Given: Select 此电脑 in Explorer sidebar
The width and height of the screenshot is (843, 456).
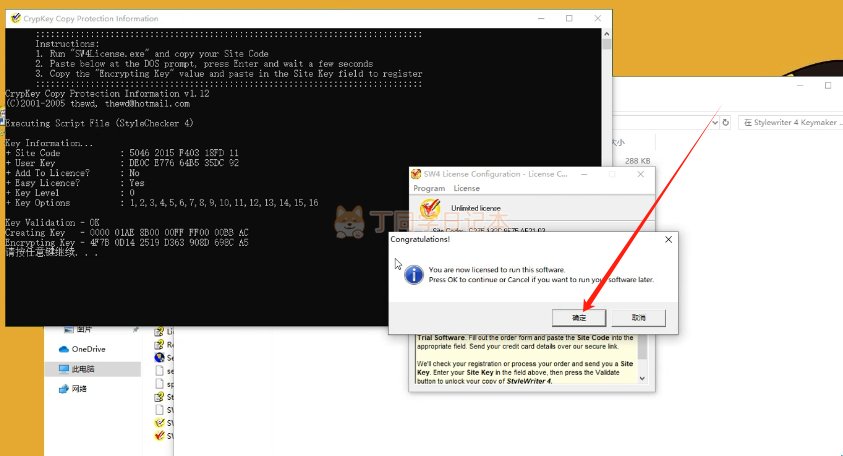Looking at the screenshot, I should (92, 369).
